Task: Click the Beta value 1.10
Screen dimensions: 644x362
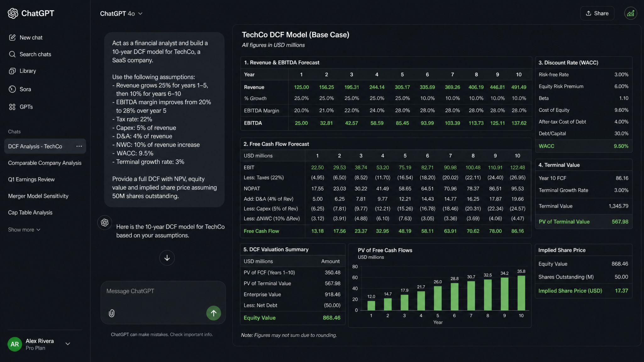Action: pos(624,98)
